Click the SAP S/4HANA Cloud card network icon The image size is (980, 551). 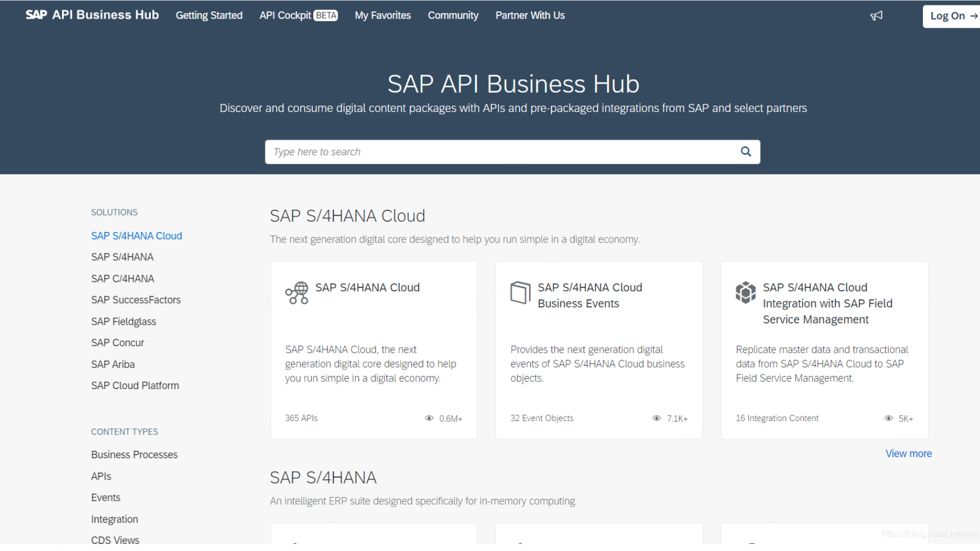297,293
